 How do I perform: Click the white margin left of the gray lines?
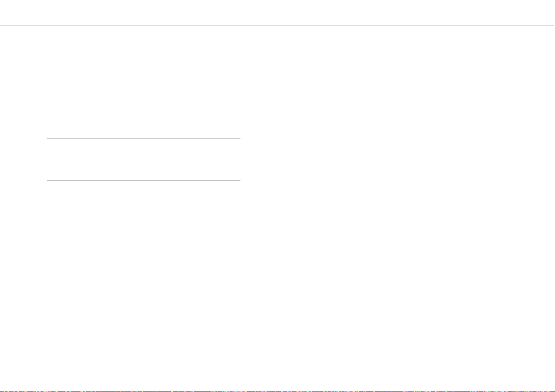coord(23,160)
